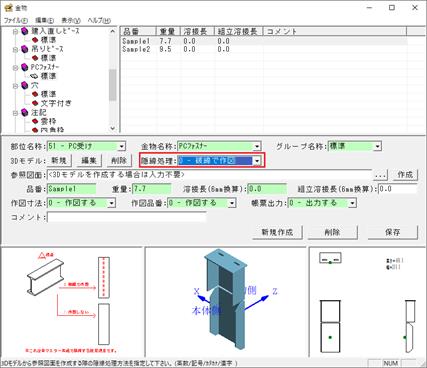Open the ファイル menu
This screenshot has height=368, width=427.
[16, 20]
